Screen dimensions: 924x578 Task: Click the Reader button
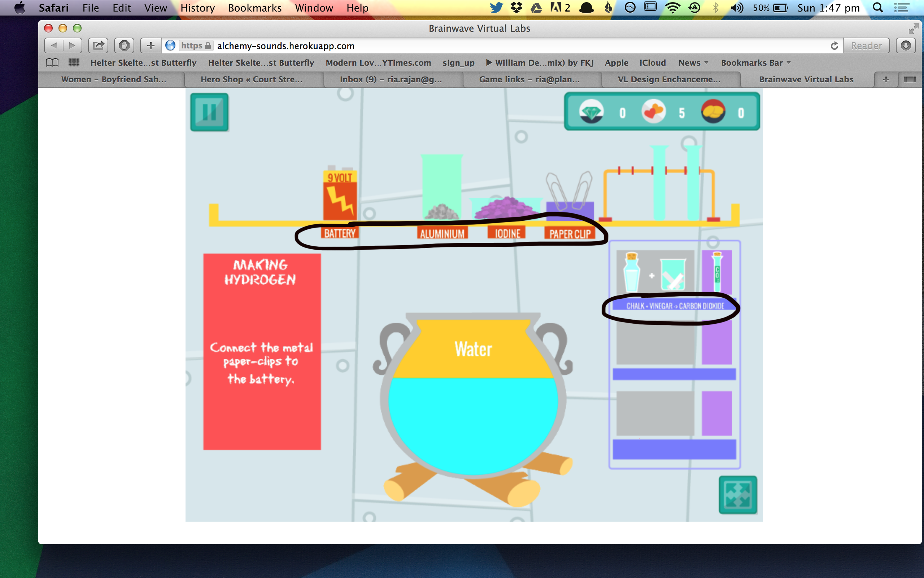(866, 46)
